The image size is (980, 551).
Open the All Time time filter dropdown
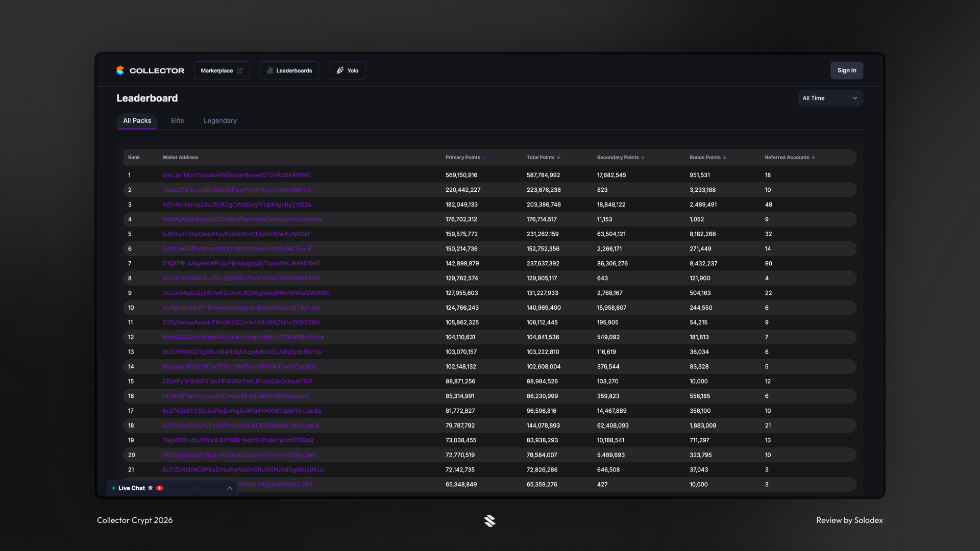coord(830,98)
